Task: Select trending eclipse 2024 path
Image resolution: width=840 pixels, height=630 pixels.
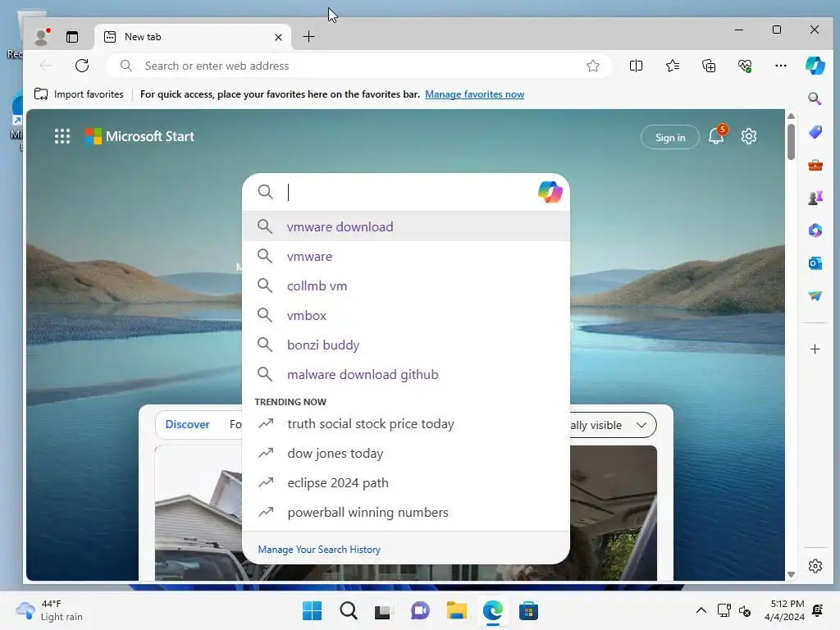Action: (x=405, y=482)
